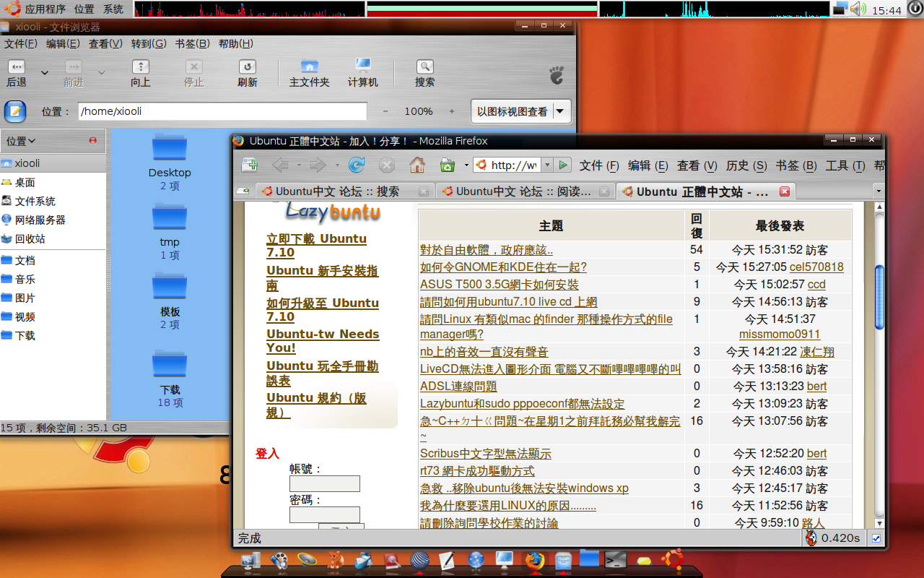The width and height of the screenshot is (924, 578).
Task: Close the places sidebar with red button
Action: click(92, 141)
